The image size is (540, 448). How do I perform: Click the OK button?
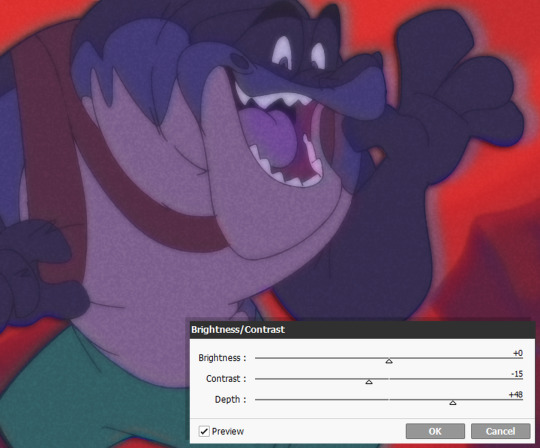pos(435,431)
